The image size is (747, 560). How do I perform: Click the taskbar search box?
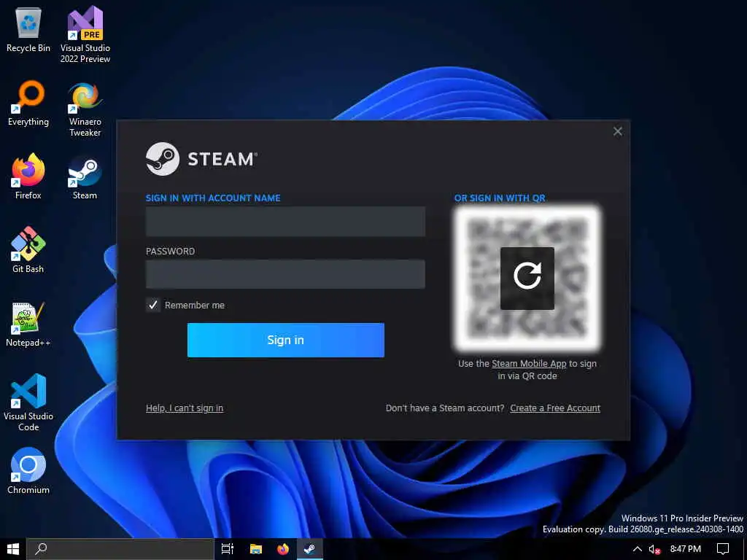(120, 549)
